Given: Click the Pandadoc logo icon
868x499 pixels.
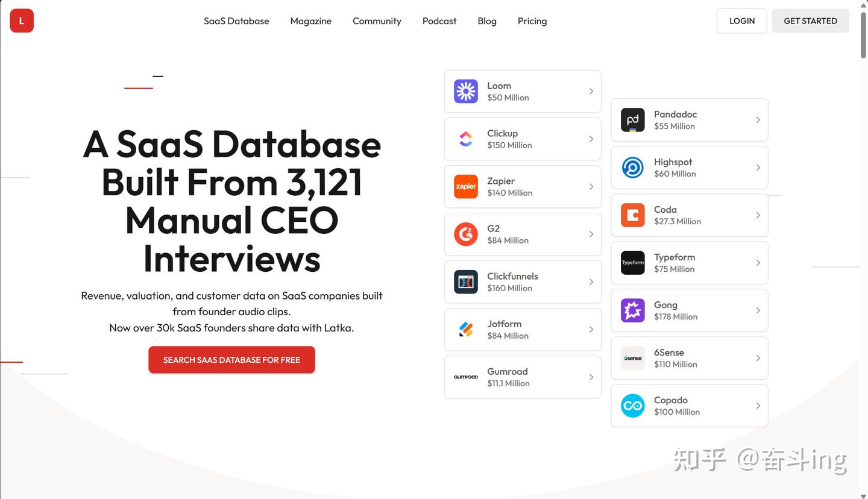Looking at the screenshot, I should click(633, 120).
